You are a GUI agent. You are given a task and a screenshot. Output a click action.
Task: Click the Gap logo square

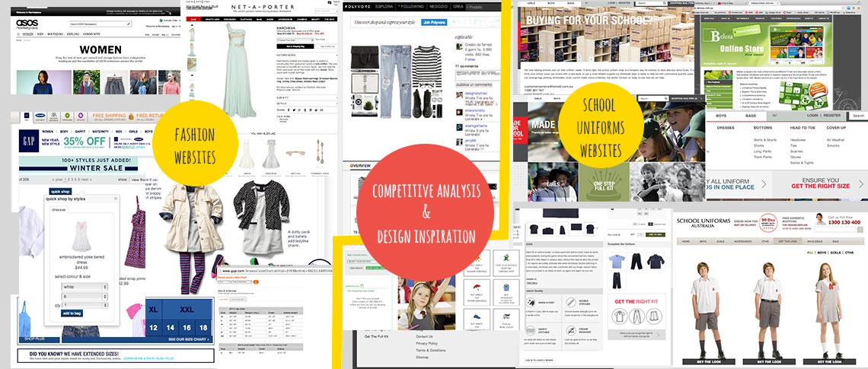coord(28,141)
